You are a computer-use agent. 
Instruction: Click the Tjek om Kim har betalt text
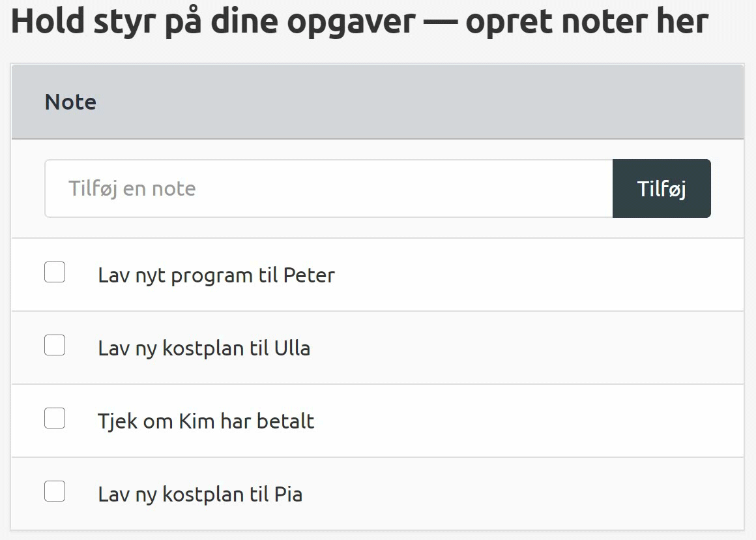(x=205, y=421)
